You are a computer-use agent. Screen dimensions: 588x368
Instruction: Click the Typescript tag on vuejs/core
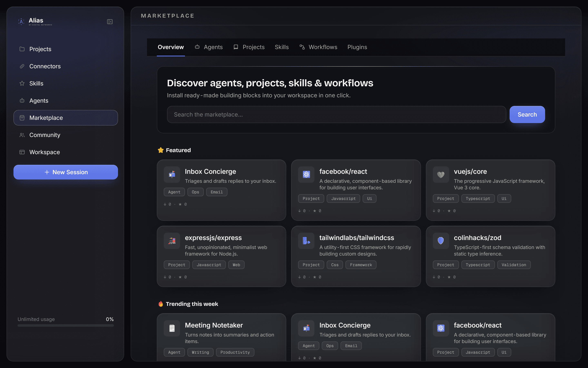478,199
